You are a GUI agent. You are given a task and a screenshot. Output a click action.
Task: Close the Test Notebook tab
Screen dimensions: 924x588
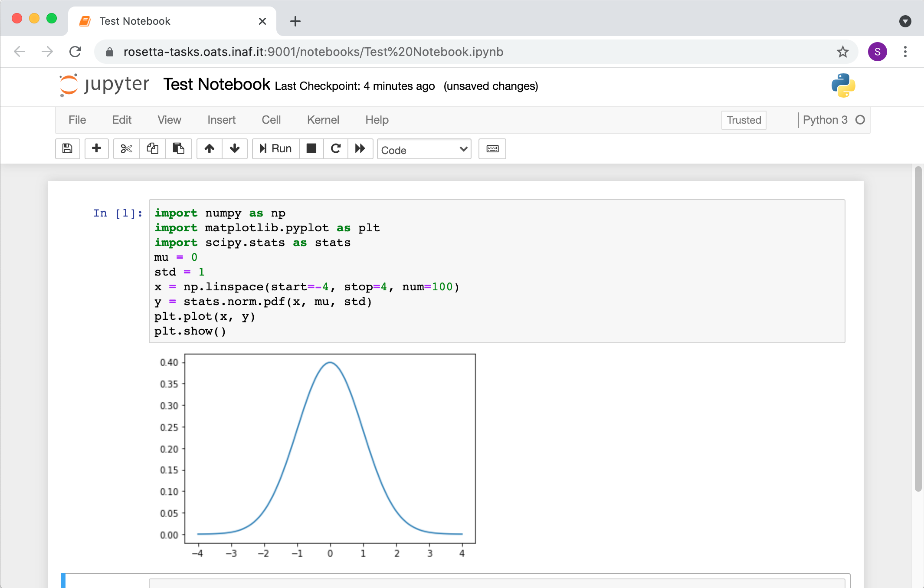click(262, 21)
